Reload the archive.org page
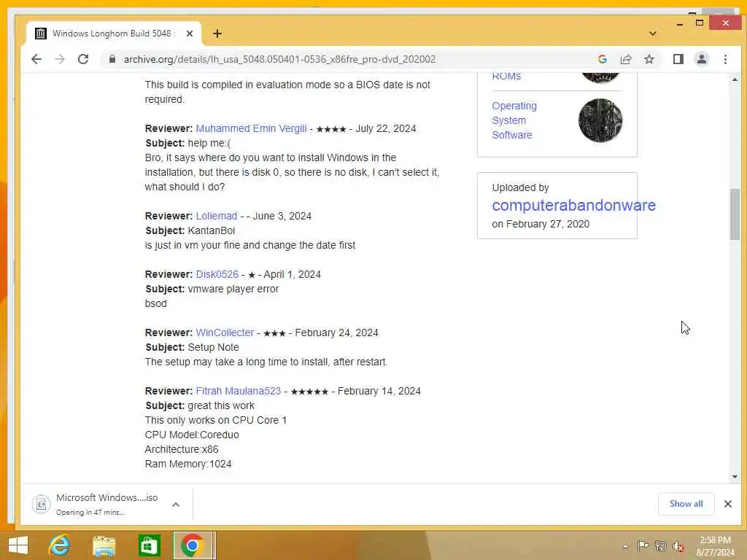747x560 pixels. coord(83,59)
